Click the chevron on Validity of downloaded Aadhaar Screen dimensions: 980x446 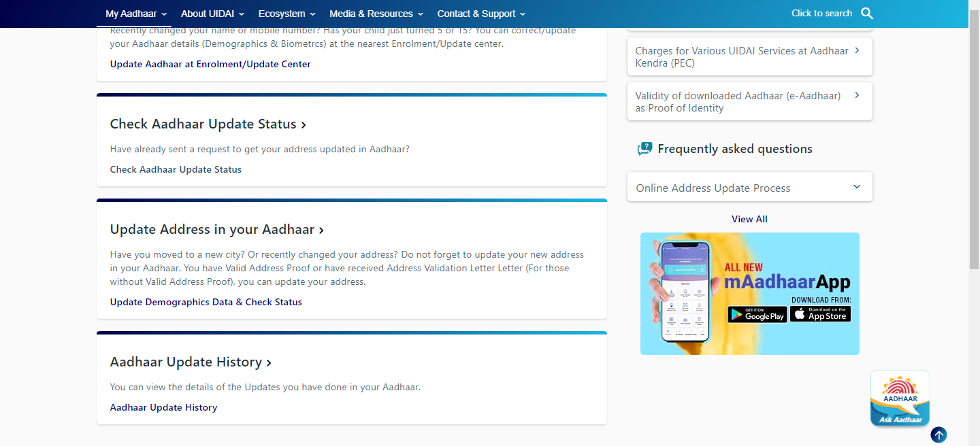(857, 95)
